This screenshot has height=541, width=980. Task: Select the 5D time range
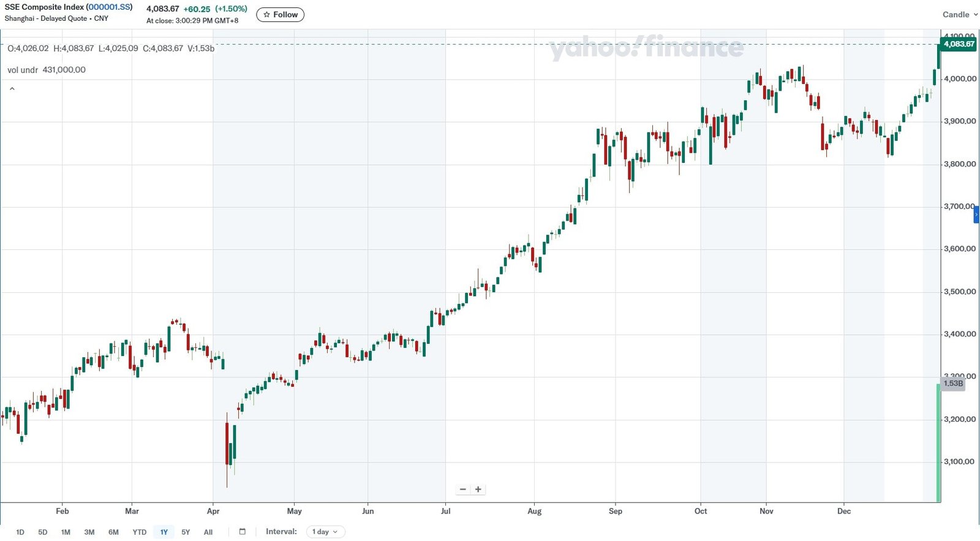(42, 532)
